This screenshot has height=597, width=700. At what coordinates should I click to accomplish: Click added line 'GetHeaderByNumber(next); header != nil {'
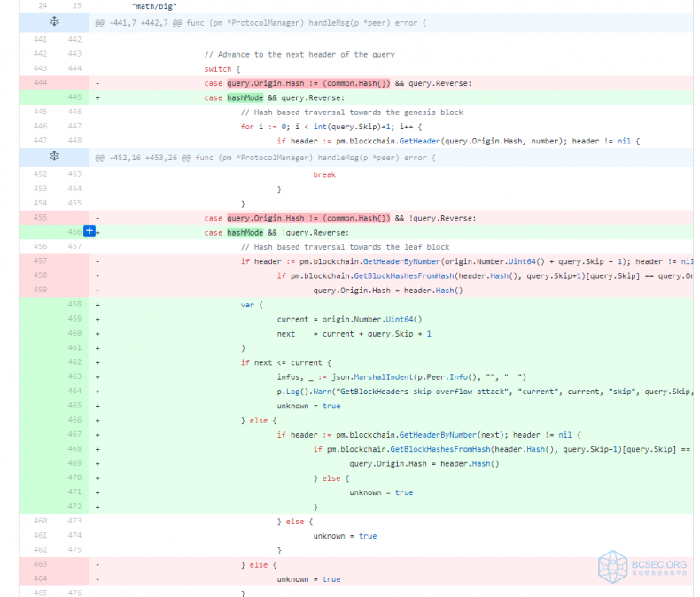pos(429,435)
